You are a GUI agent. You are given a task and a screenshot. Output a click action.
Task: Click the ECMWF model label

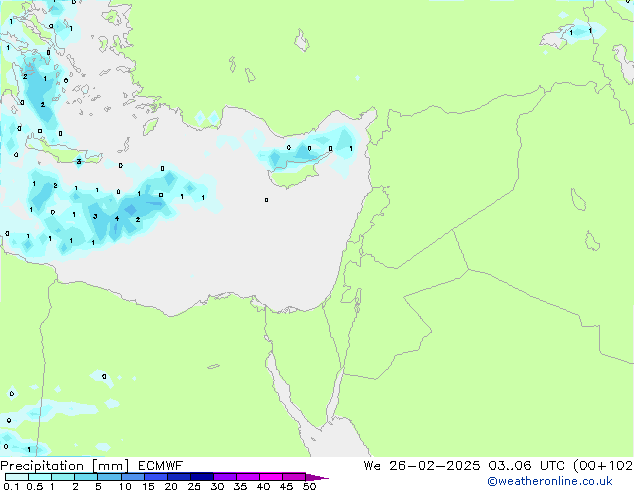coord(161,465)
